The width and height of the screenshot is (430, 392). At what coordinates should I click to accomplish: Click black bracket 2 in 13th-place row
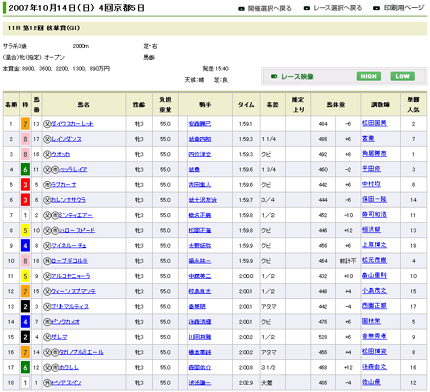[25, 307]
